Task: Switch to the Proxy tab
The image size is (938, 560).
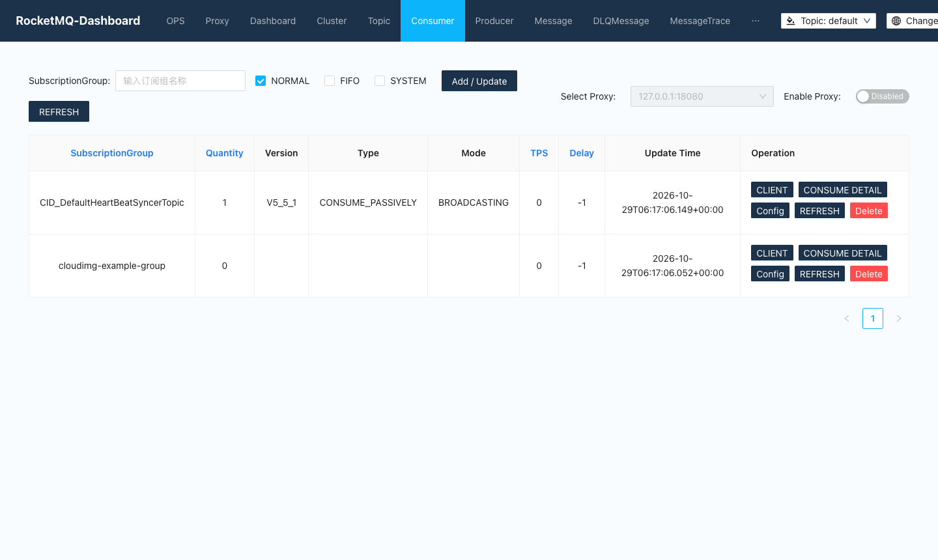Action: coord(218,21)
